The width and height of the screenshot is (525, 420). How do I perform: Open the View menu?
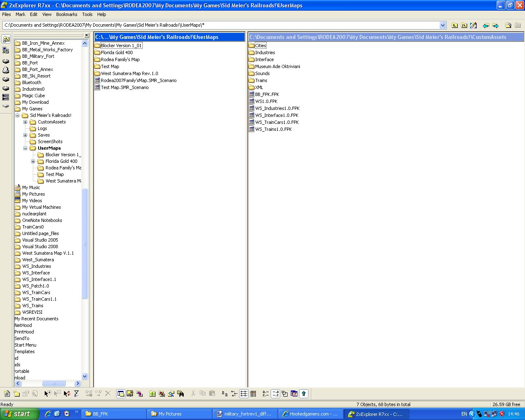47,14
